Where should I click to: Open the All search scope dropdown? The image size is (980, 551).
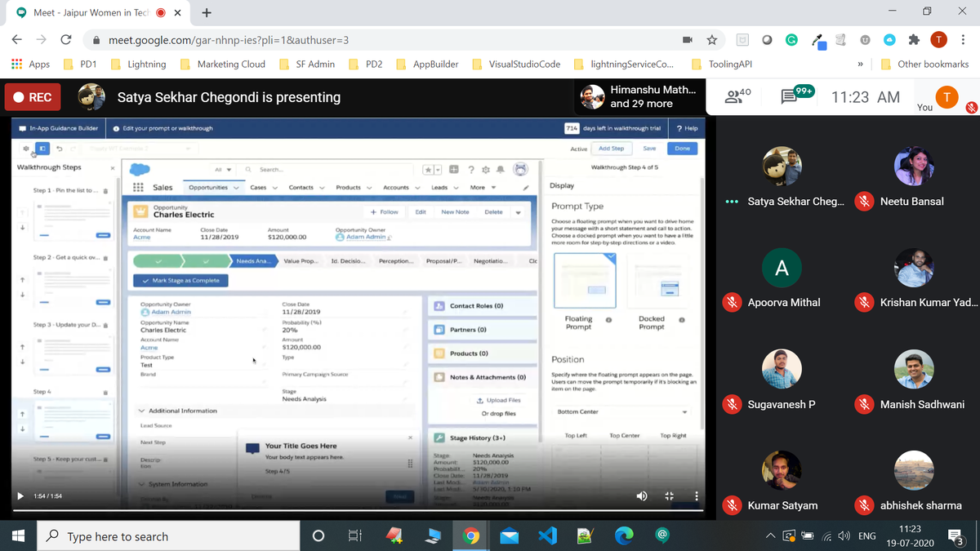pyautogui.click(x=223, y=169)
